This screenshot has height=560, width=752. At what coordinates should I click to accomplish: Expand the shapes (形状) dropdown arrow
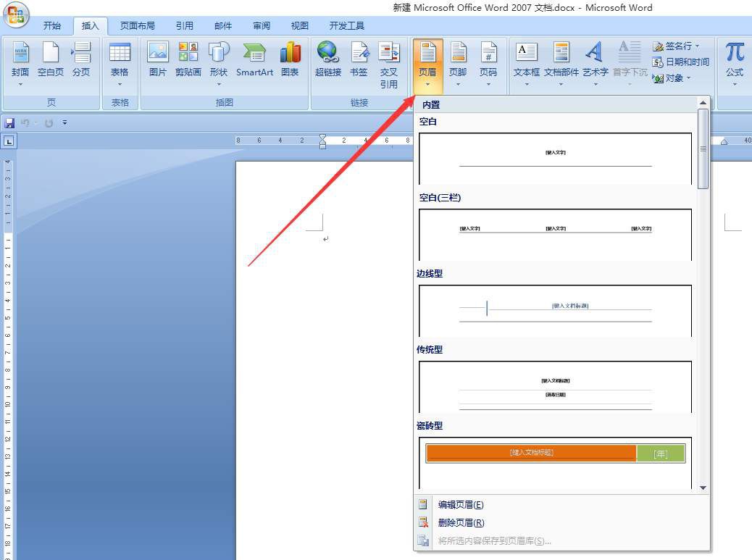click(219, 84)
